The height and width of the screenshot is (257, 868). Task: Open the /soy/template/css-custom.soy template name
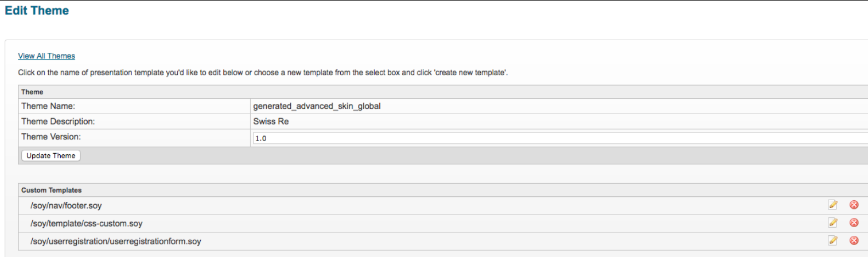[x=85, y=223]
